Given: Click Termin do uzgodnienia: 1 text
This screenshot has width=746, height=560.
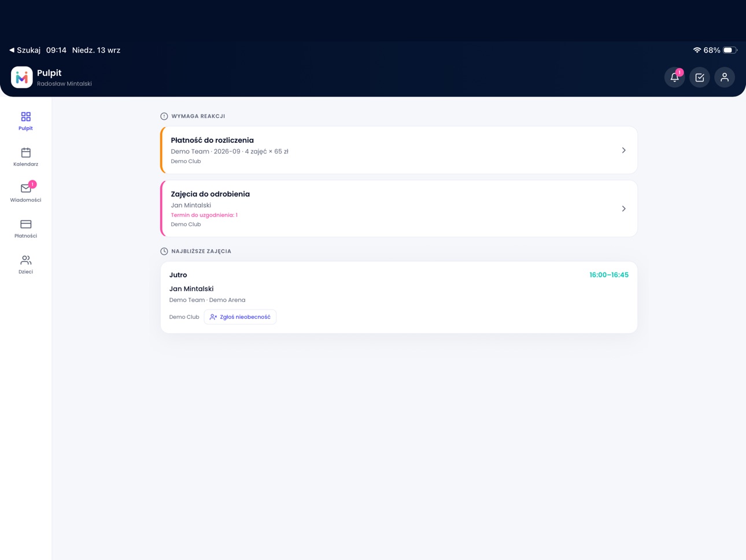Looking at the screenshot, I should [204, 215].
